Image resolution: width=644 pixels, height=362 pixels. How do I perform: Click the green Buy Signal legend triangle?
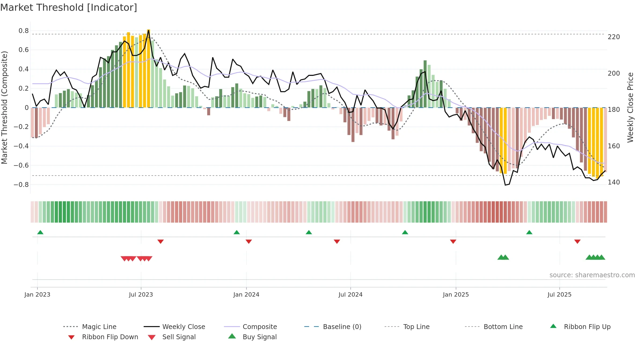coord(232,336)
